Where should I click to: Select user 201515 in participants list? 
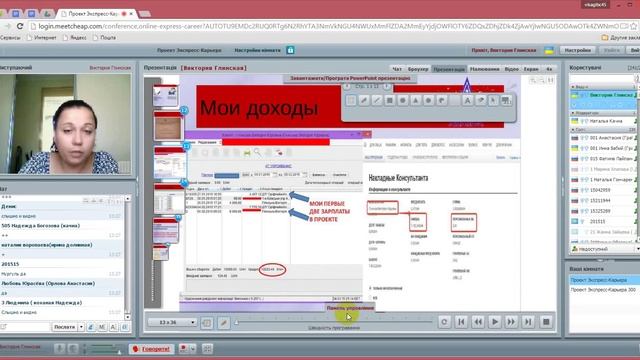603,221
